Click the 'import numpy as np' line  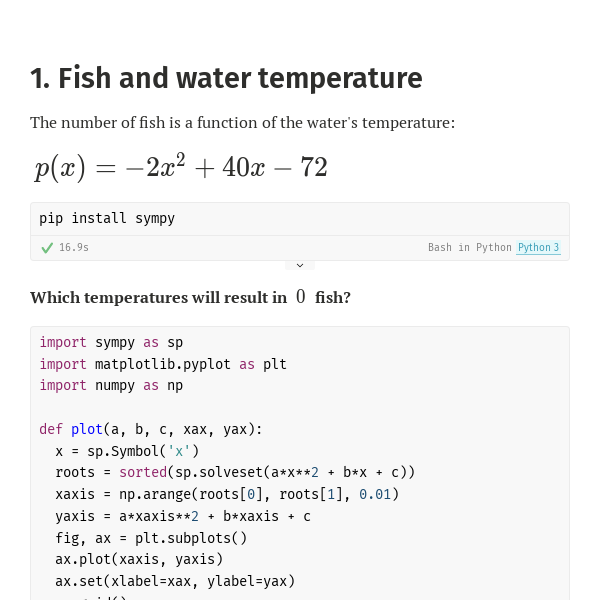[x=111, y=385]
